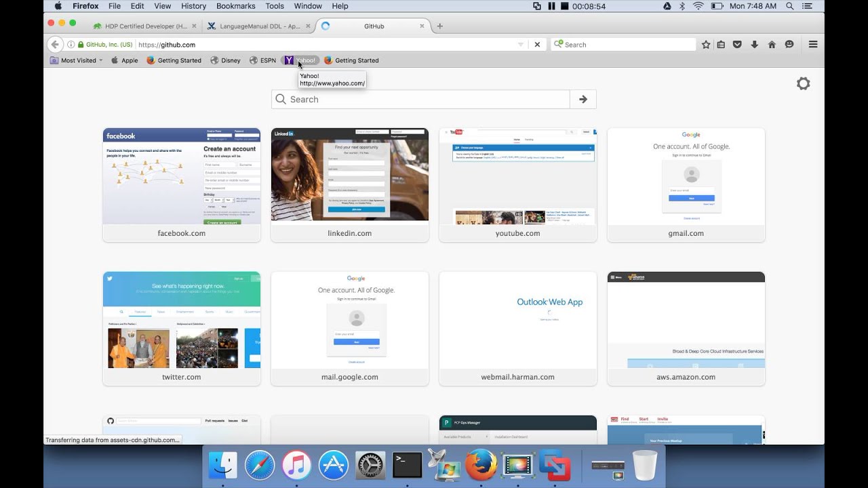
Task: Open Terminal from the dock
Action: (x=407, y=466)
